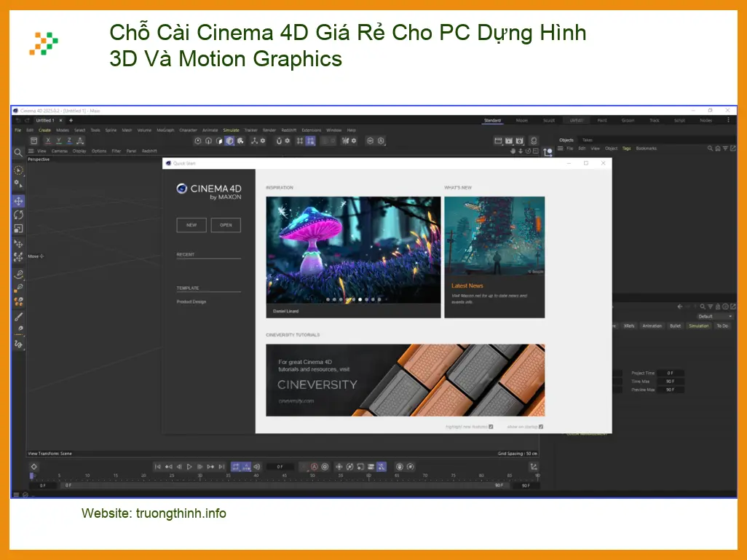Screen dimensions: 747x560
Task: Go to the start of the timeline
Action: pyautogui.click(x=158, y=467)
